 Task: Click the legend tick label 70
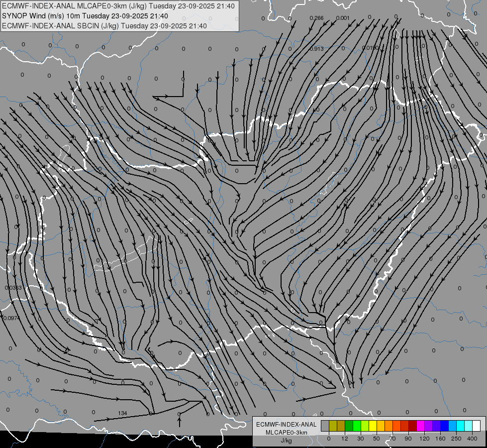(392, 439)
